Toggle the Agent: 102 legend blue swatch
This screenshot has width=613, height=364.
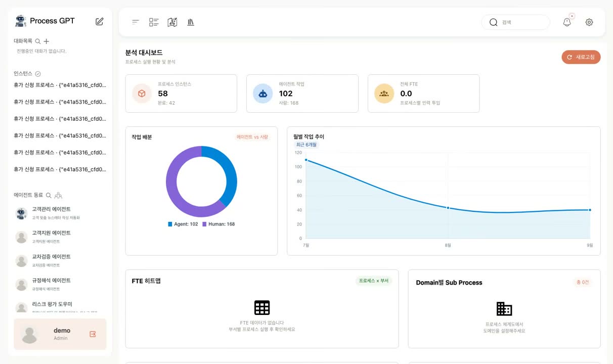170,224
